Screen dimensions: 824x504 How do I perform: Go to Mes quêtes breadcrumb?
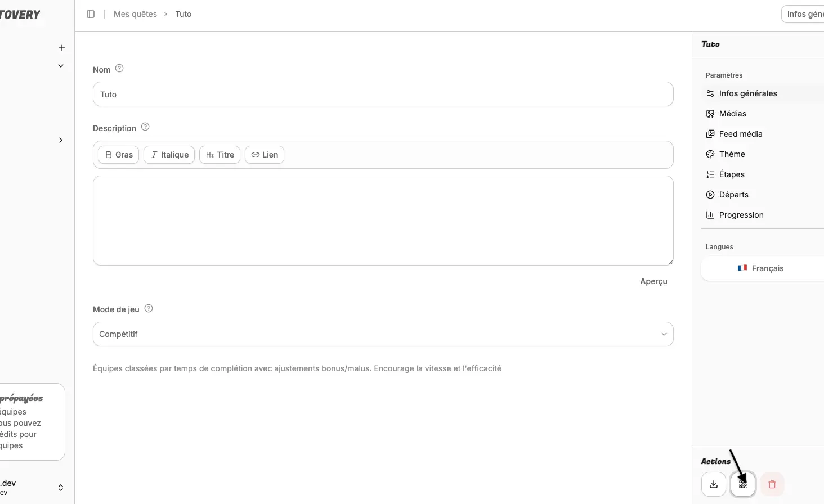pos(135,14)
